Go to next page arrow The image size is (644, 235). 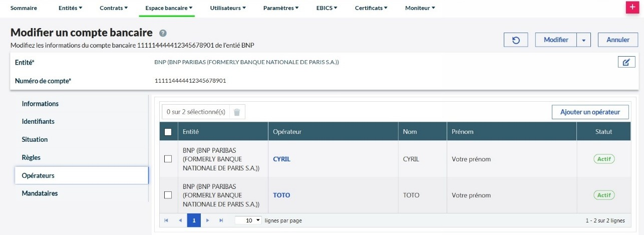(x=207, y=220)
